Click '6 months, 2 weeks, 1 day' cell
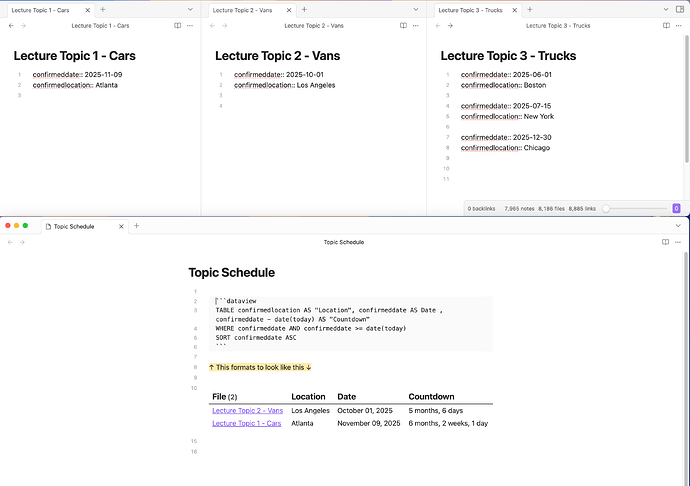This screenshot has height=486, width=690. tap(448, 423)
